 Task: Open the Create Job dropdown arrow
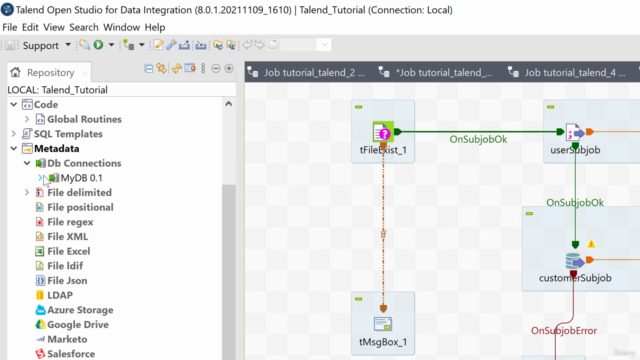(142, 45)
